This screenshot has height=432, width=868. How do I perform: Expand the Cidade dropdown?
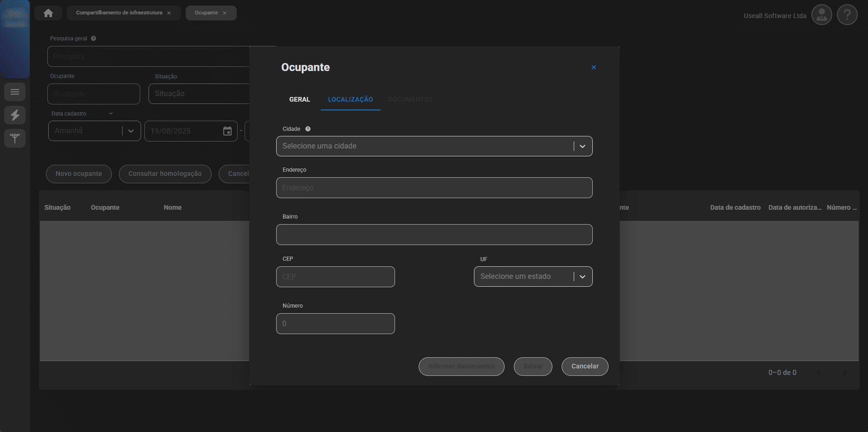click(582, 146)
